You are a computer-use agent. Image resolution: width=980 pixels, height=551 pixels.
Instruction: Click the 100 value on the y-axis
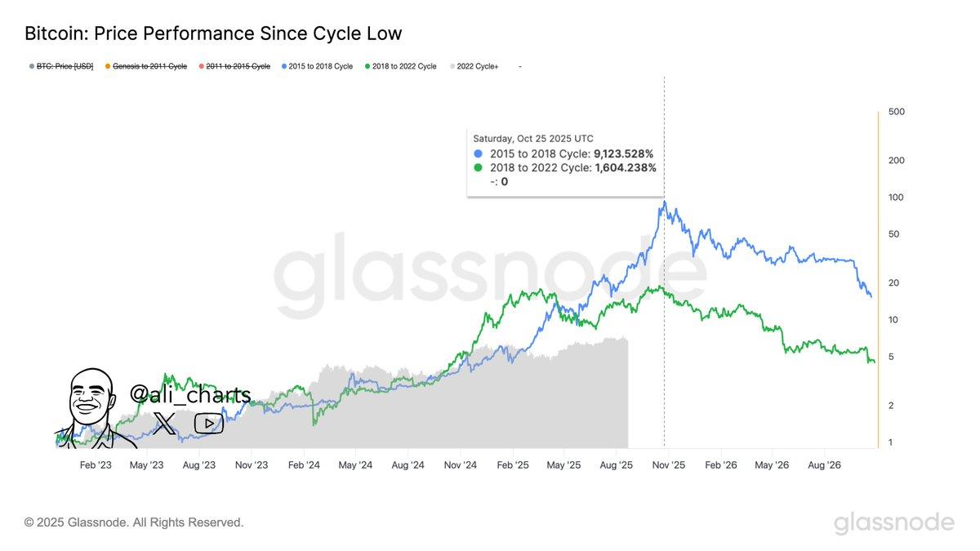pos(894,198)
